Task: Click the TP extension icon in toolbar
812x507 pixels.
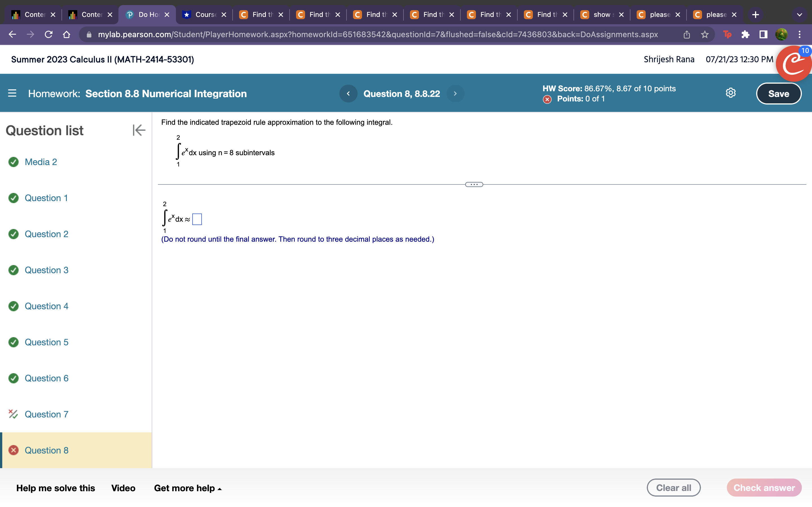Action: 727,35
